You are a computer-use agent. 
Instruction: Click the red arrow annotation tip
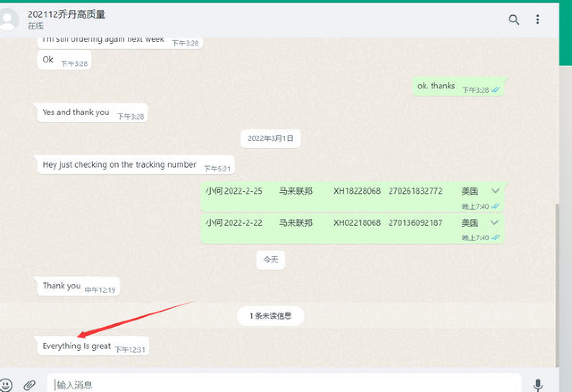point(79,336)
